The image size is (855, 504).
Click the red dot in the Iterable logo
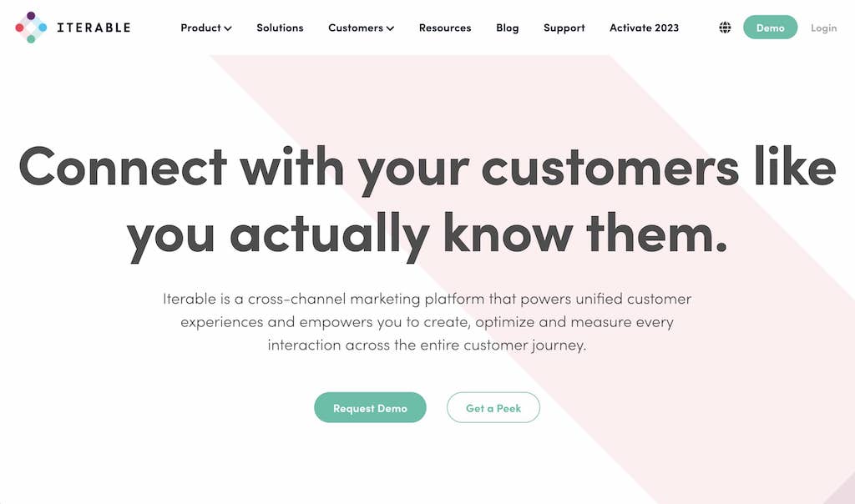pyautogui.click(x=20, y=28)
